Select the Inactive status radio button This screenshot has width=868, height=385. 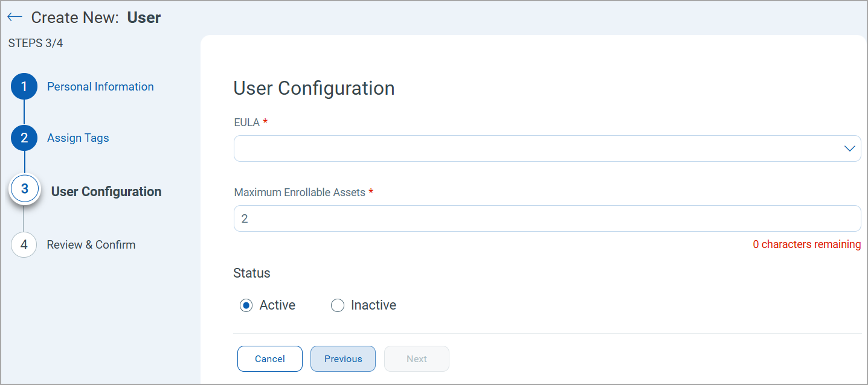point(337,305)
